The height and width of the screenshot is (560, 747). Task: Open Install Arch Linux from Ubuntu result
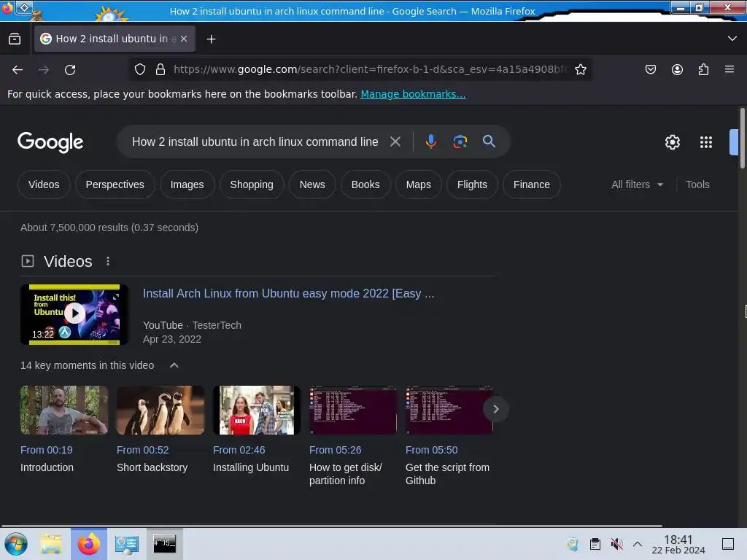pos(288,293)
